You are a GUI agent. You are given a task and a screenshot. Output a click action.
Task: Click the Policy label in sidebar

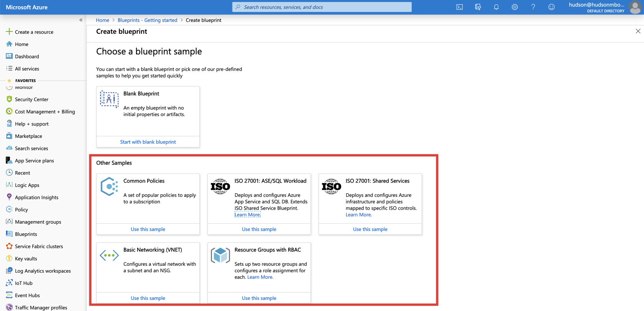pos(21,210)
